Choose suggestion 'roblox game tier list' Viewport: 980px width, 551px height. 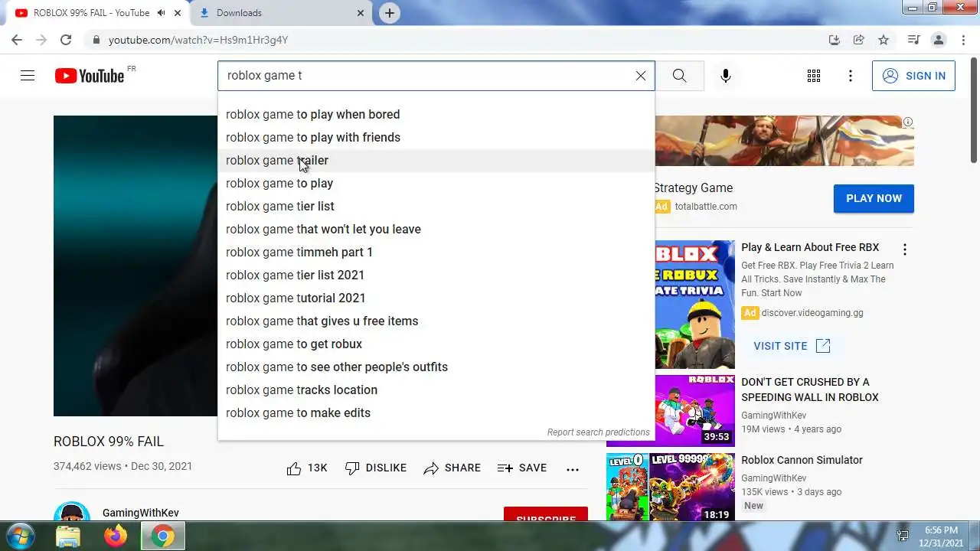click(x=436, y=207)
